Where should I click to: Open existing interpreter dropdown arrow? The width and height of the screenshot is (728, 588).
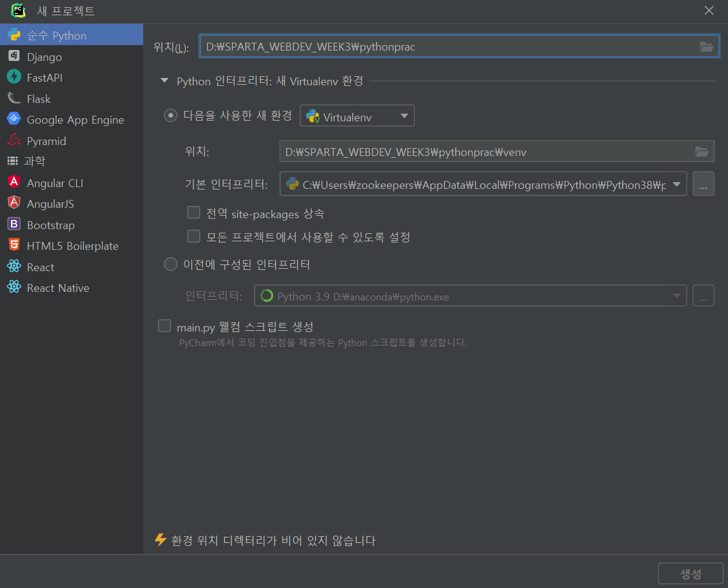676,296
